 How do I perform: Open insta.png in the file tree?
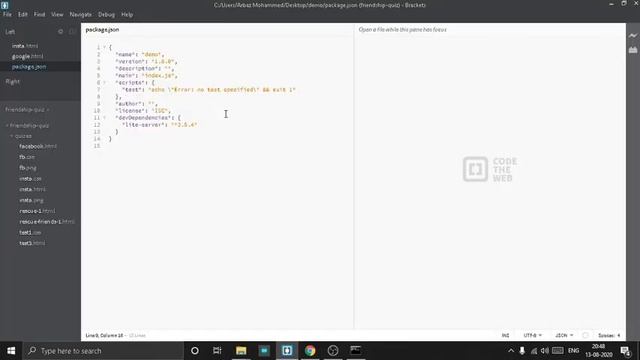31,200
